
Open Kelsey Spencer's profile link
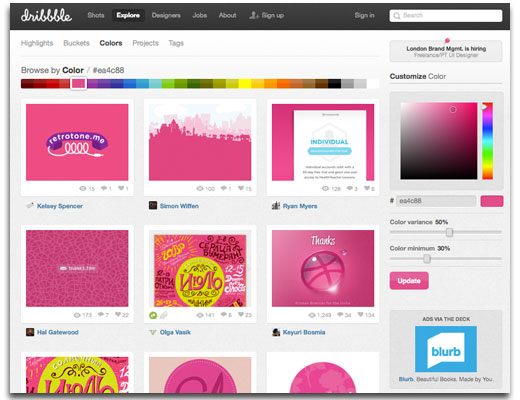click(60, 206)
